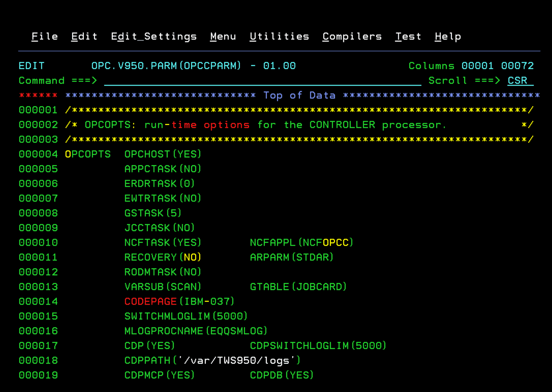The width and height of the screenshot is (552, 392).
Task: Open the File menu
Action: 45,36
